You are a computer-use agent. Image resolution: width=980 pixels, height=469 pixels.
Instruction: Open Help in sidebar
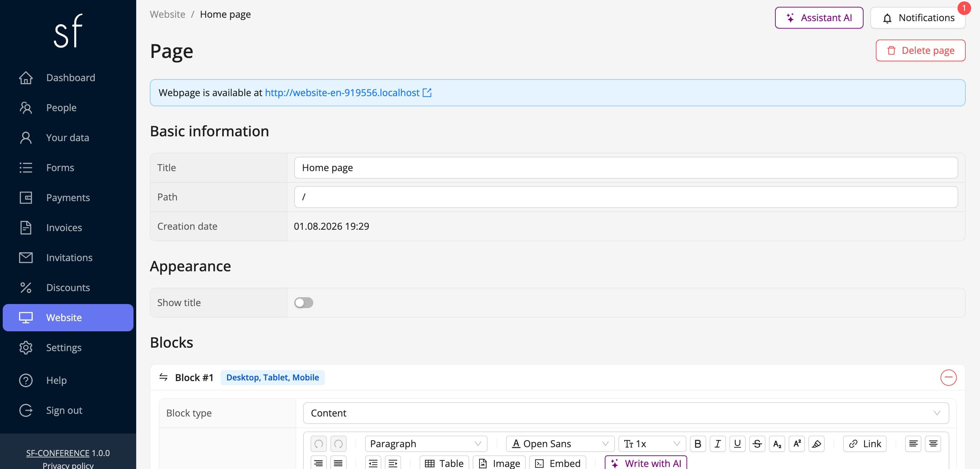[x=68, y=380]
